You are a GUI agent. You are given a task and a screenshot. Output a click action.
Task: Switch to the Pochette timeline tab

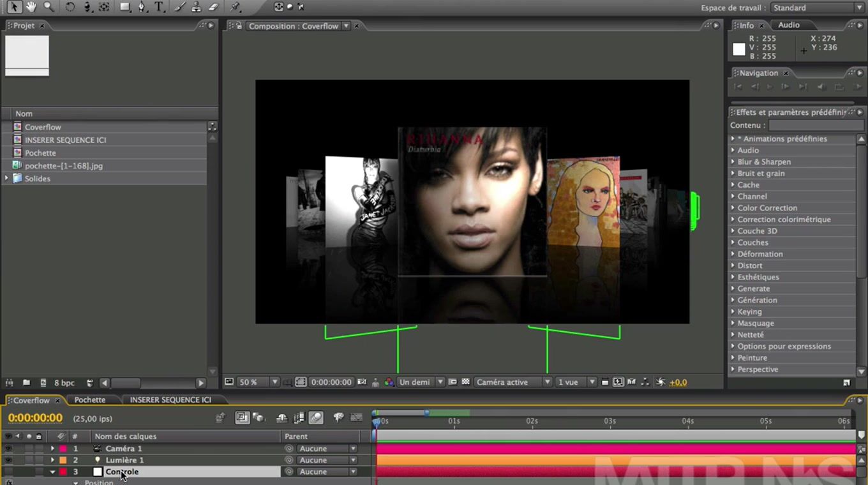click(90, 400)
